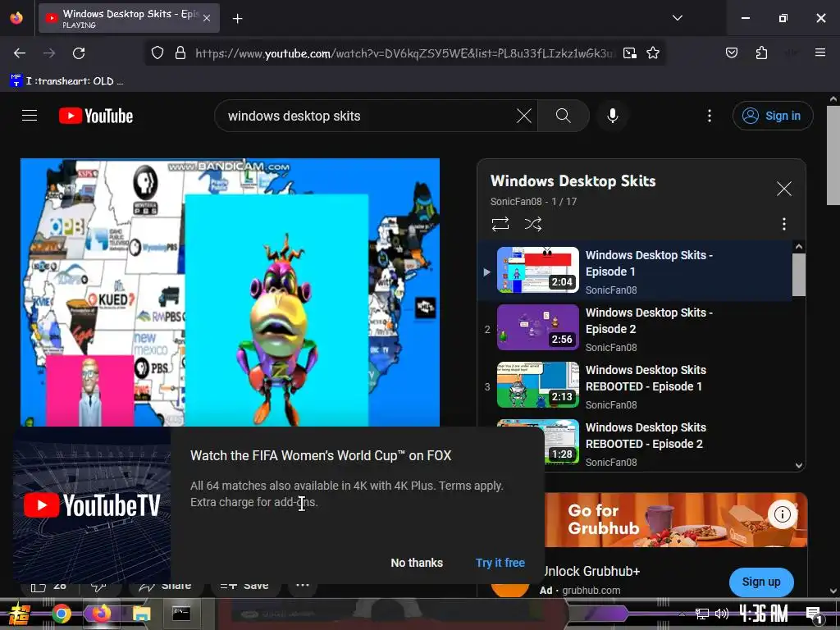Play Windows Desktop Skits - Episode 1 thumbnail
The width and height of the screenshot is (840, 630).
click(x=538, y=270)
